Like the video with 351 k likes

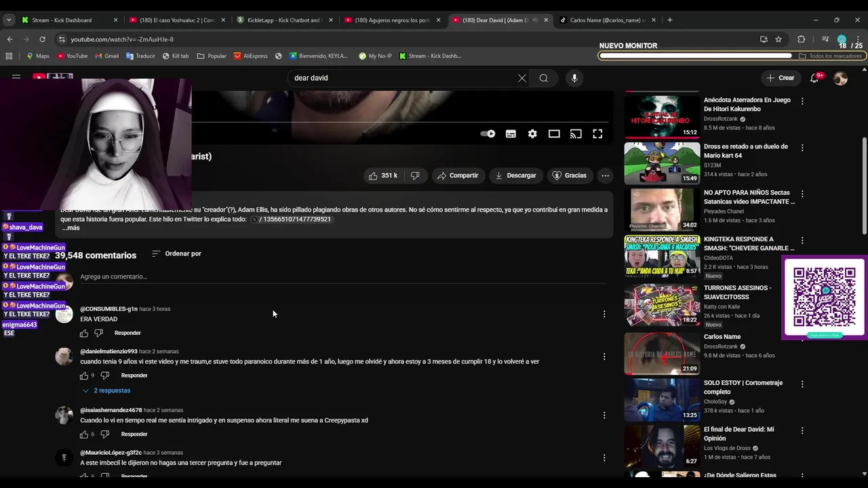pyautogui.click(x=383, y=176)
